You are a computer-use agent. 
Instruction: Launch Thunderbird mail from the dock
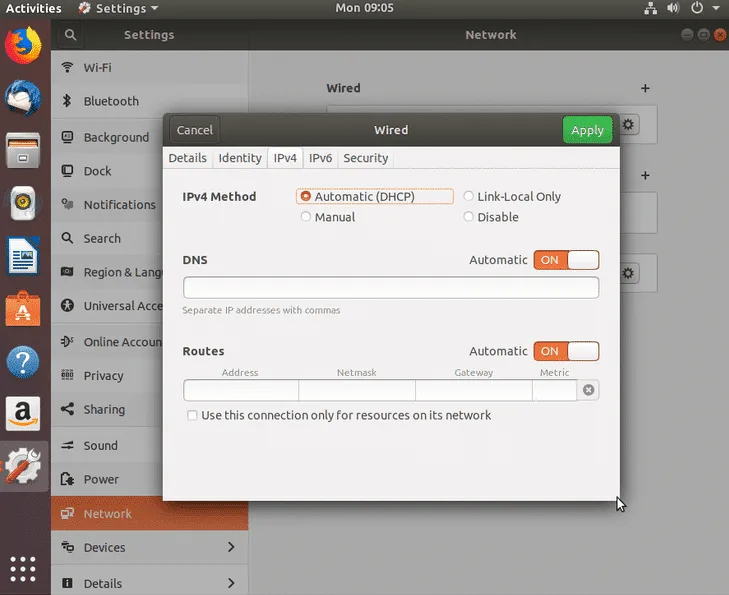(23, 98)
